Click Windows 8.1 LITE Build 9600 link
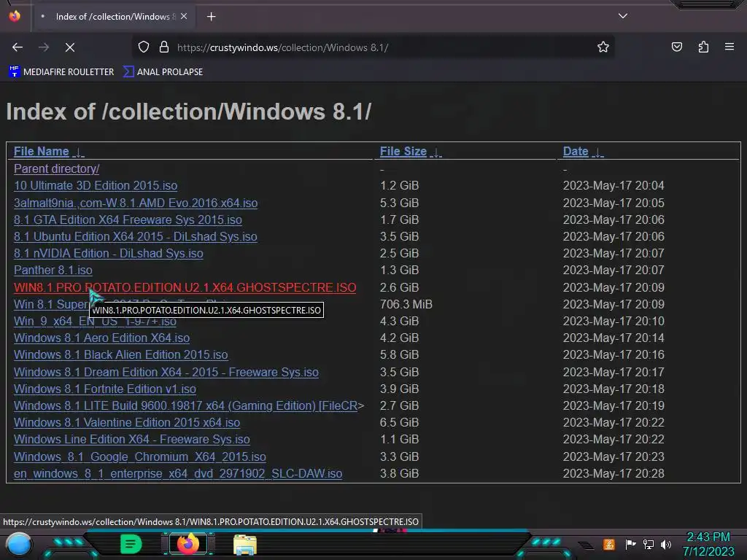 click(186, 405)
